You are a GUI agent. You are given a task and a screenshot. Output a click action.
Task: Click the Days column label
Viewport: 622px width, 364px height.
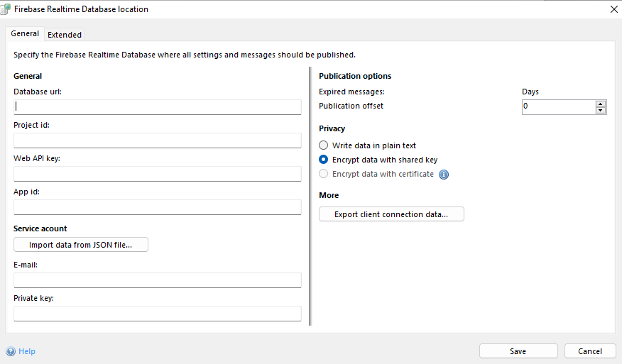530,92
